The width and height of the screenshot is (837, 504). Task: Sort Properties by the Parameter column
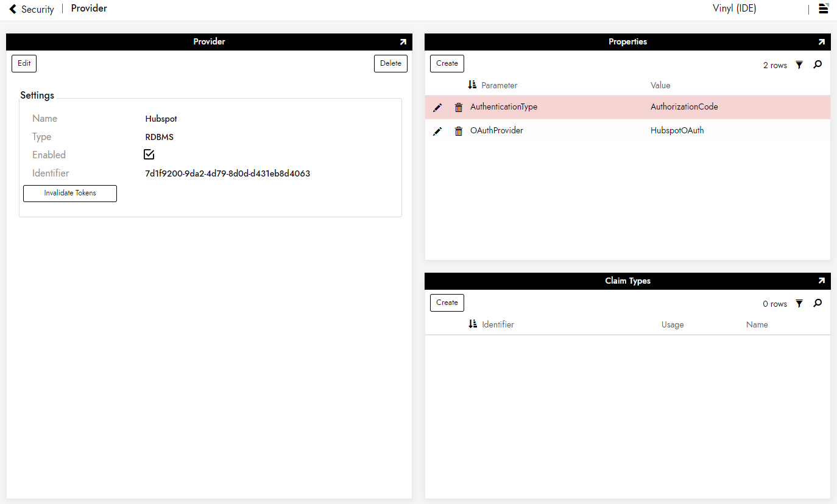click(x=499, y=85)
